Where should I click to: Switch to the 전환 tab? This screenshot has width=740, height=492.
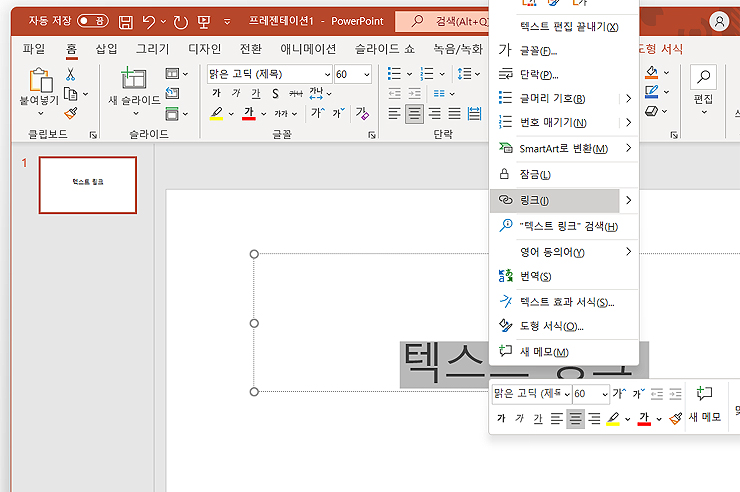click(250, 49)
